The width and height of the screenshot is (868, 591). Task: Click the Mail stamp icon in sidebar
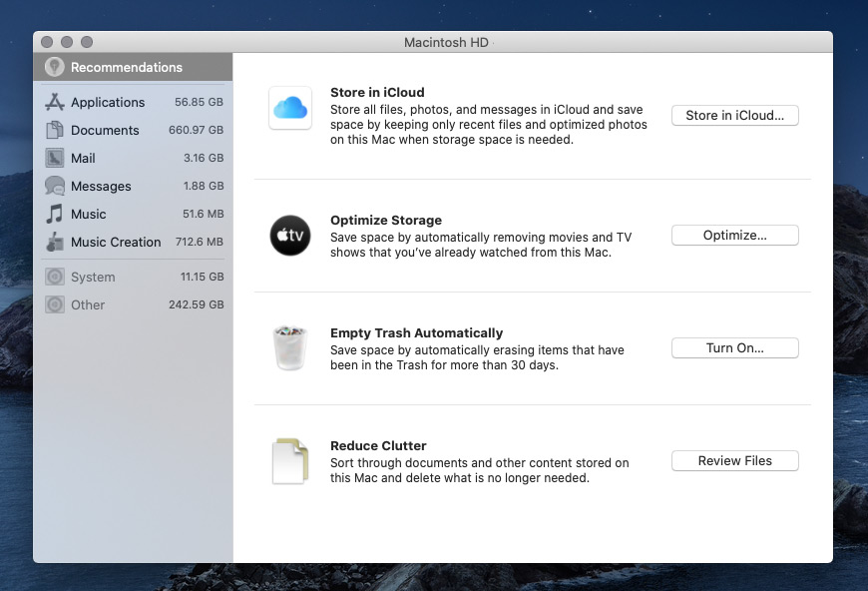coord(54,158)
